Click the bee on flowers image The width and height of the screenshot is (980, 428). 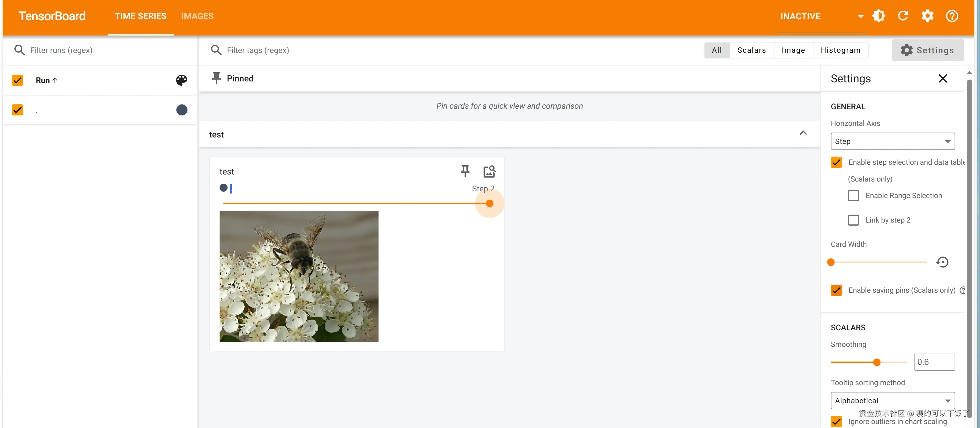[299, 276]
